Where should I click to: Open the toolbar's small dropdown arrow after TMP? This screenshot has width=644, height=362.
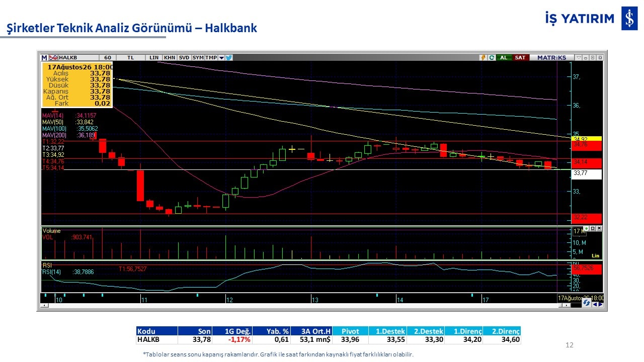221,57
